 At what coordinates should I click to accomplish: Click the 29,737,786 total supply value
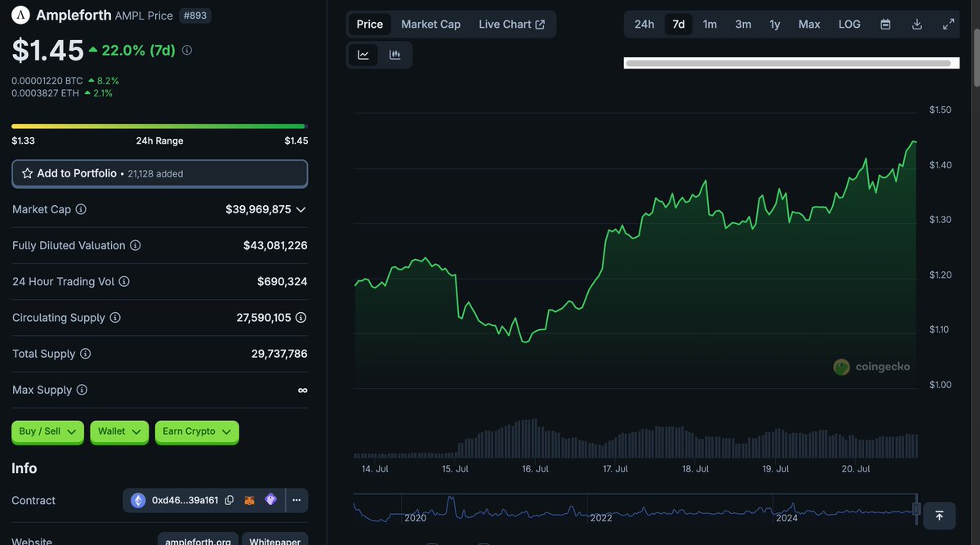[x=279, y=354]
